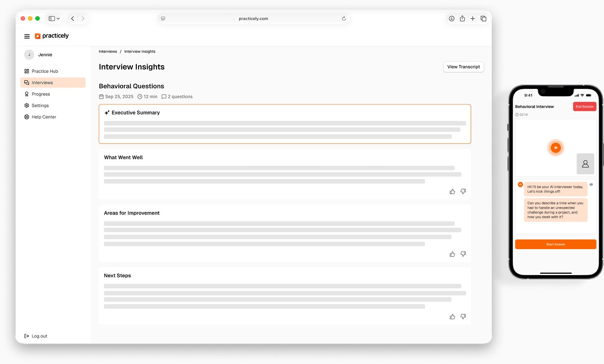Viewport: 604px width, 364px height.
Task: Thumbs up the What Went Well section
Action: 452,192
